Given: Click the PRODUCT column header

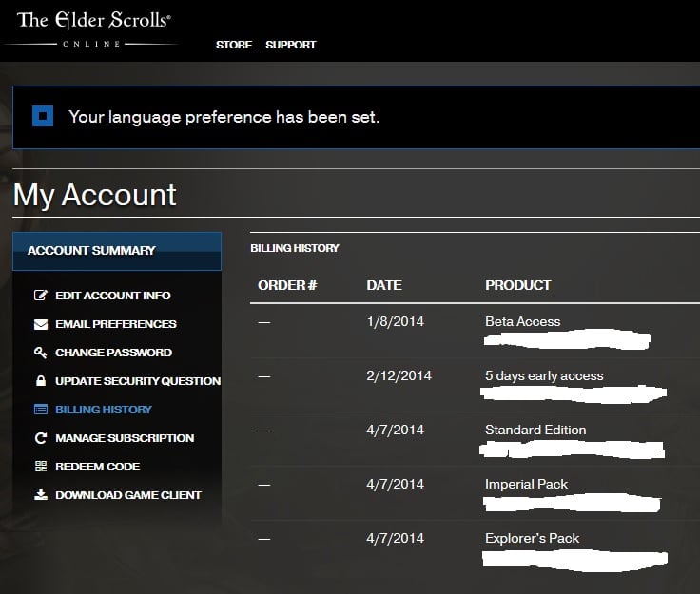Looking at the screenshot, I should pos(518,285).
